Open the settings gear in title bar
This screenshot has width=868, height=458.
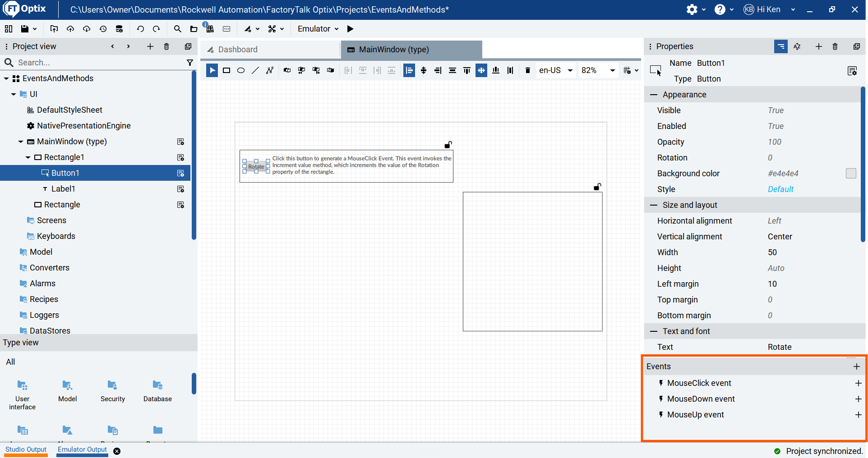(x=692, y=9)
